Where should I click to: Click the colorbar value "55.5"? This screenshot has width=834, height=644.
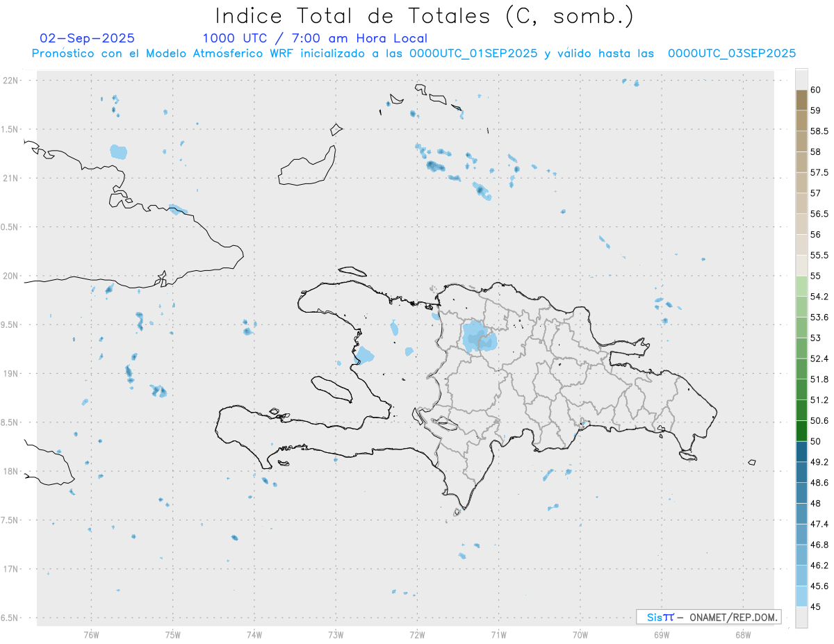coord(819,256)
